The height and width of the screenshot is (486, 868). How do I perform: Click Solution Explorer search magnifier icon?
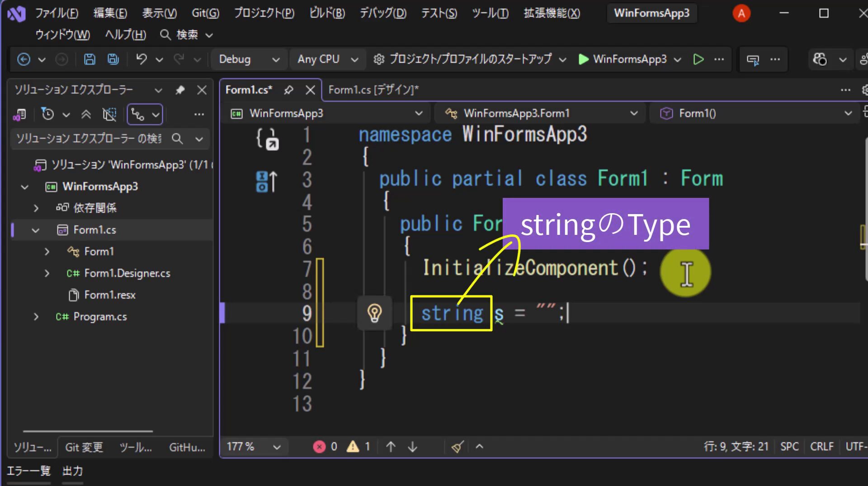click(x=177, y=139)
